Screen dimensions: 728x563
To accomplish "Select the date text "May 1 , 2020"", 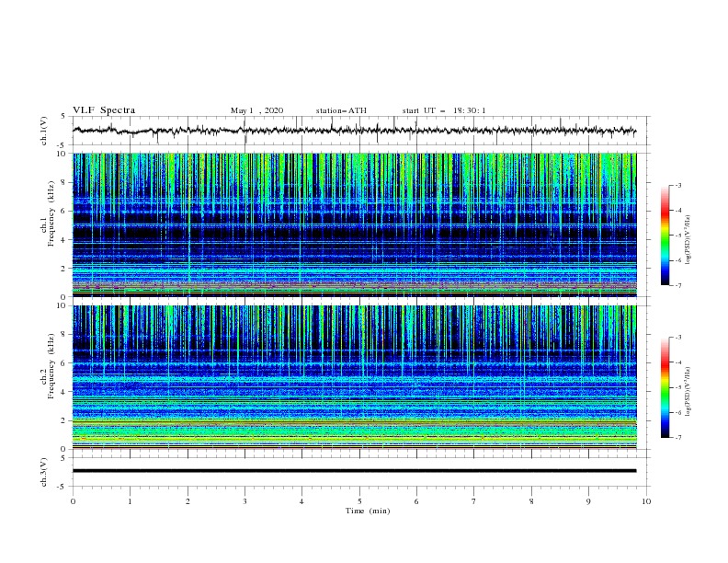I will click(256, 110).
